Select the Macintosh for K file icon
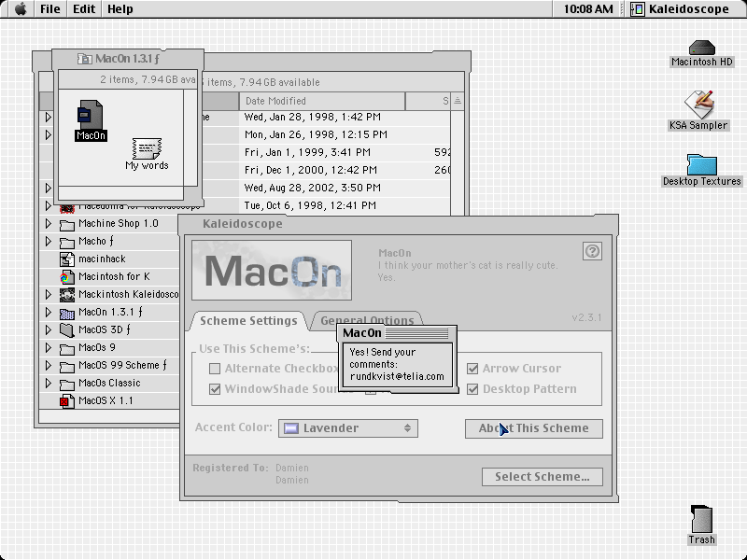The image size is (747, 560). 67,276
